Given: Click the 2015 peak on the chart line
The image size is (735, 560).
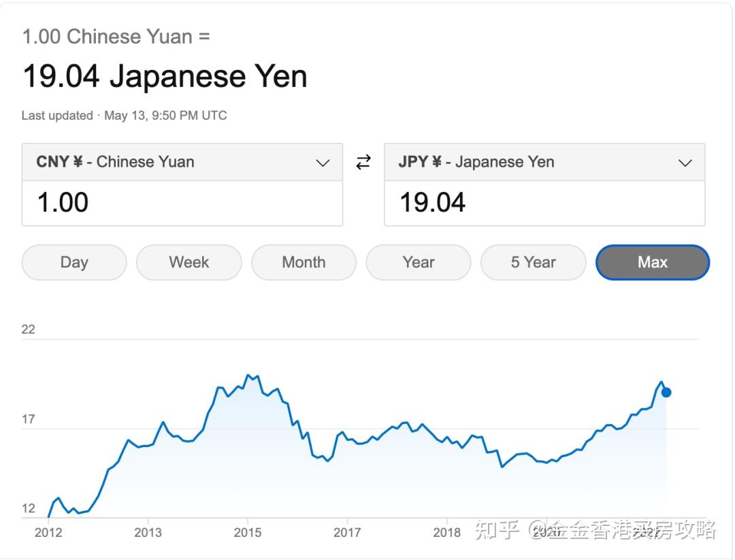Looking at the screenshot, I should (x=248, y=375).
